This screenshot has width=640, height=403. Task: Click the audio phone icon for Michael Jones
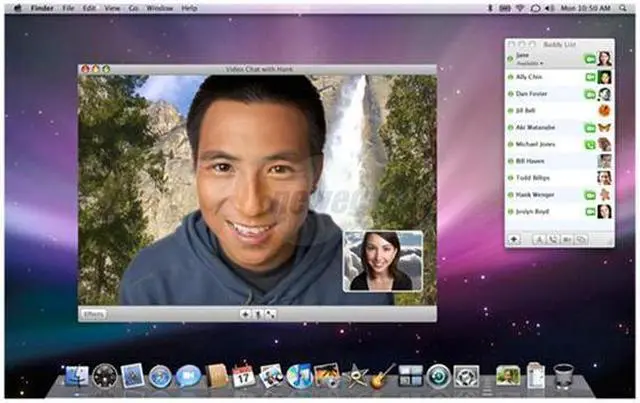pos(590,145)
